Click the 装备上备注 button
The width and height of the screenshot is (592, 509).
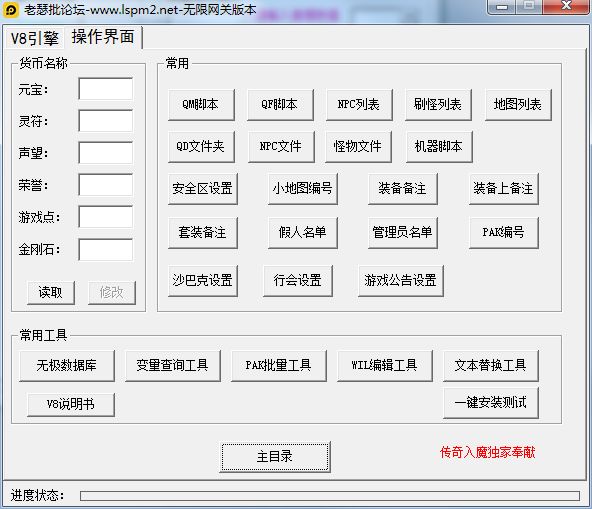coord(503,188)
